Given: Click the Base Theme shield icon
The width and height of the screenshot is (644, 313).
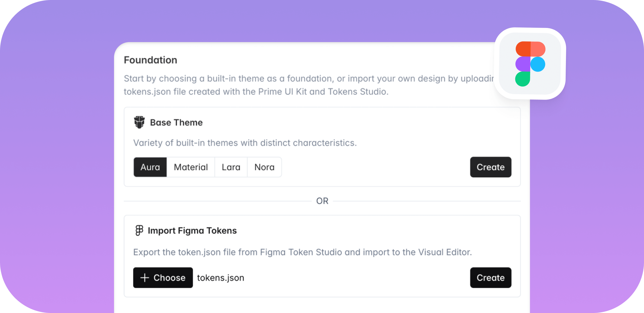Looking at the screenshot, I should tap(139, 122).
